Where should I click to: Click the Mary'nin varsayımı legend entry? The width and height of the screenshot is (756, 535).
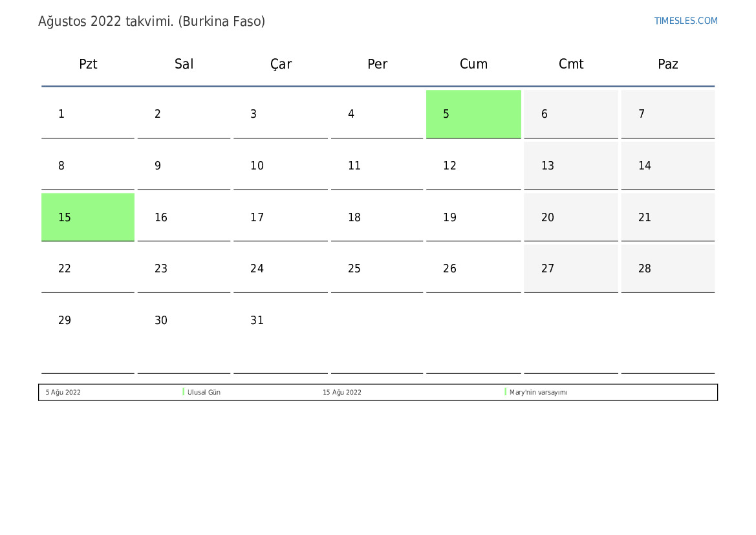tap(538, 393)
